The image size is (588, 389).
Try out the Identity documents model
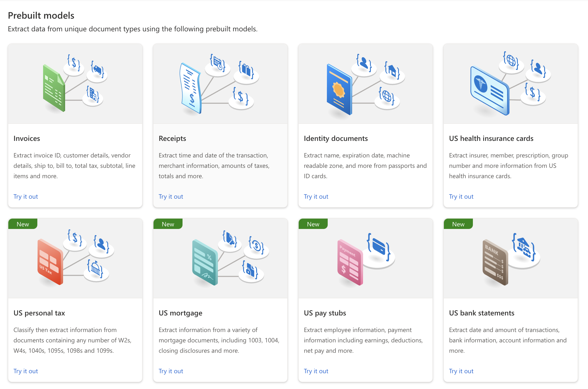316,197
